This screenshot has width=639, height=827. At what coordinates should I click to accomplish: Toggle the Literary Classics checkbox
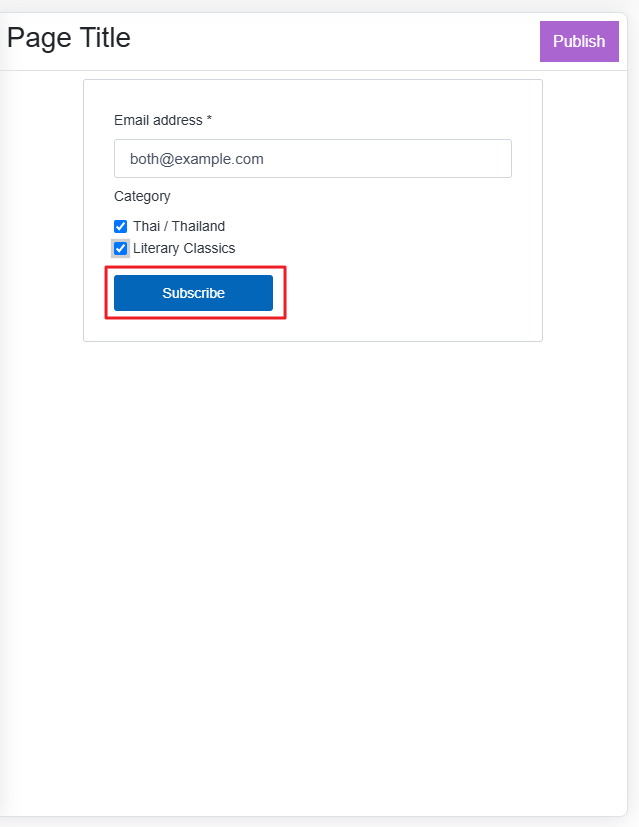(121, 248)
